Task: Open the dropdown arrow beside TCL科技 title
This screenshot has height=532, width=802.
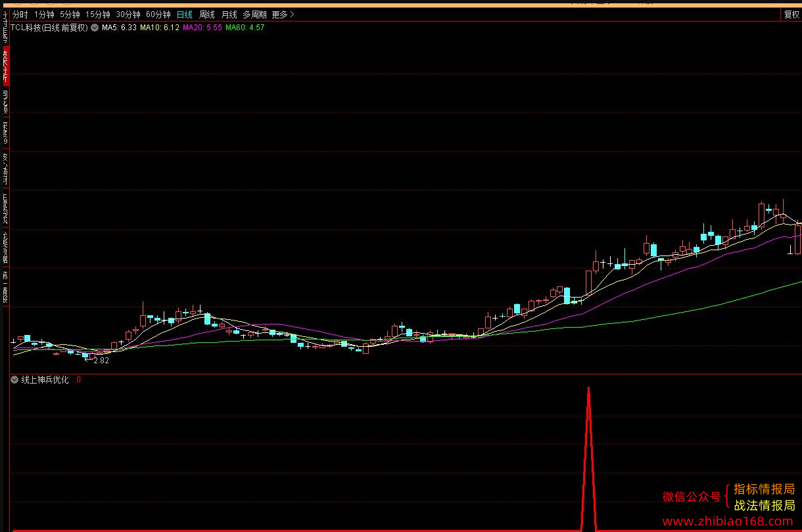Action: click(x=95, y=28)
